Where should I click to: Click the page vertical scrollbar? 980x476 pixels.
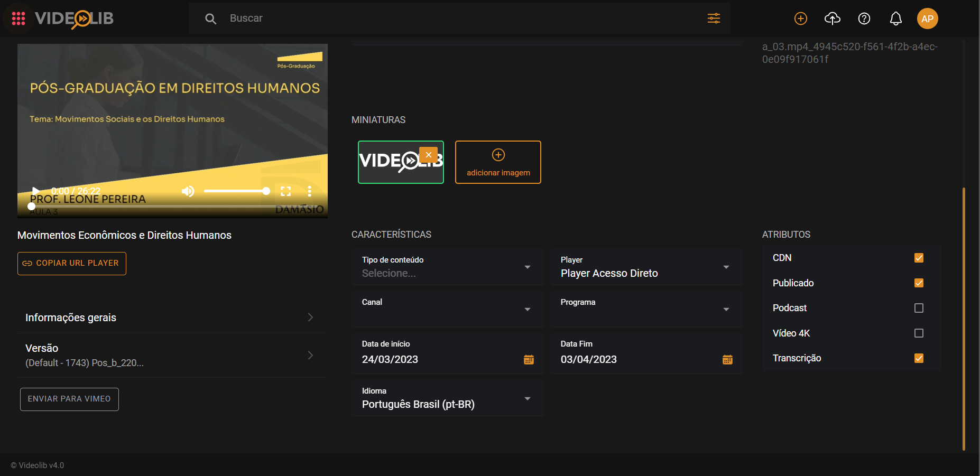pos(964,319)
